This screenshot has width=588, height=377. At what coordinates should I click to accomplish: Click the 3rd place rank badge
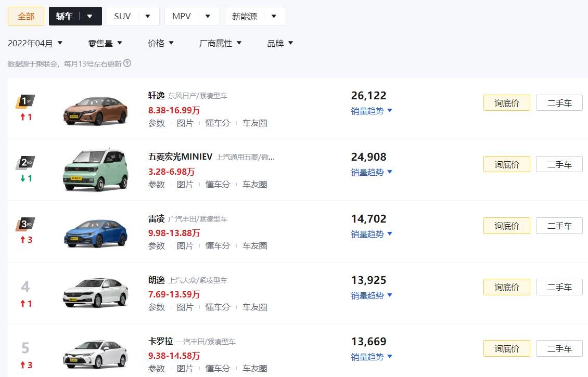pos(25,224)
